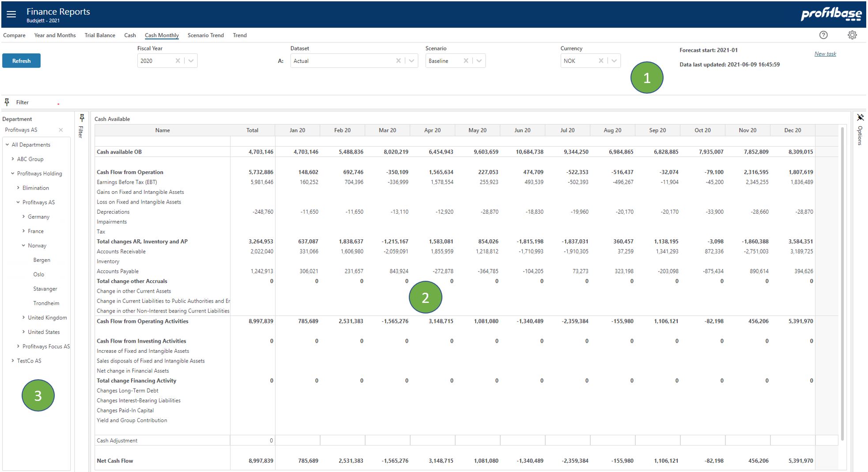Click the Cash Adjustment Jan 20 cell

[298, 441]
